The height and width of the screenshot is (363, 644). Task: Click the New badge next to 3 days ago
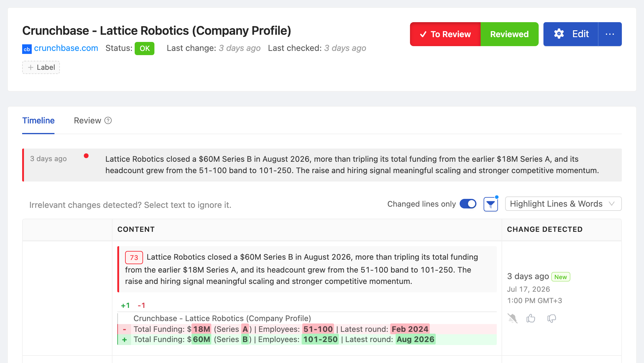click(x=561, y=277)
